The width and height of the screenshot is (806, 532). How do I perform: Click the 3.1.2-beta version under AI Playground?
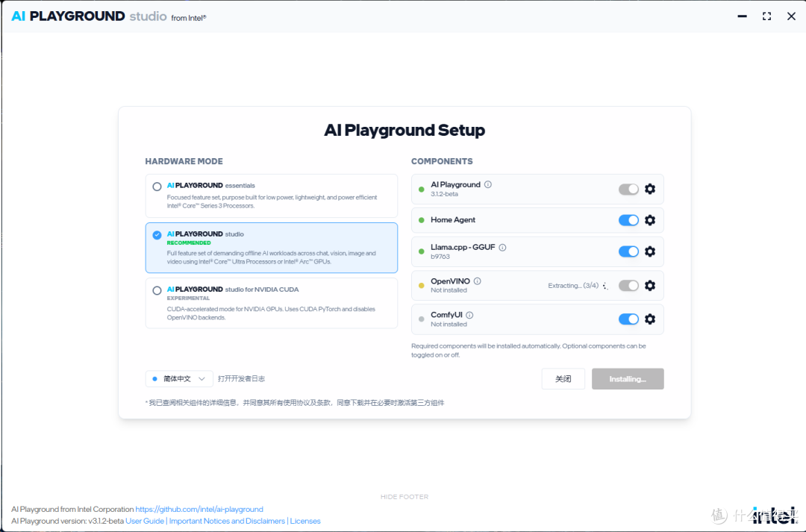(x=444, y=194)
